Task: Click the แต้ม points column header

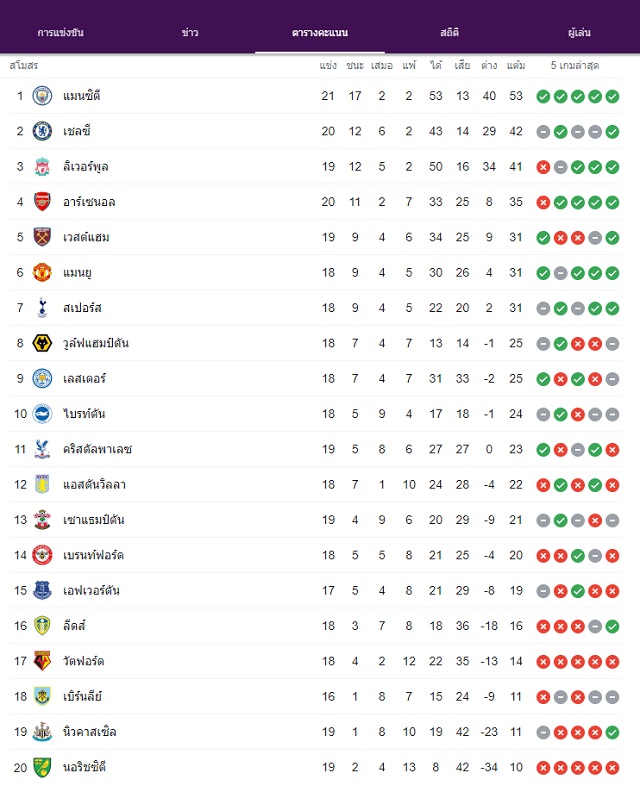Action: point(516,65)
